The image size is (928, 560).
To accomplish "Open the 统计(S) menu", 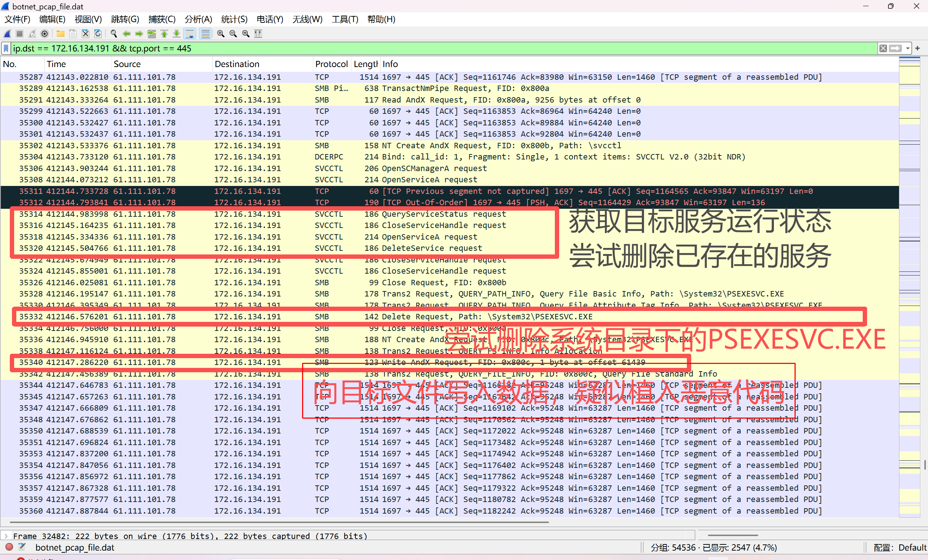I will [x=234, y=19].
